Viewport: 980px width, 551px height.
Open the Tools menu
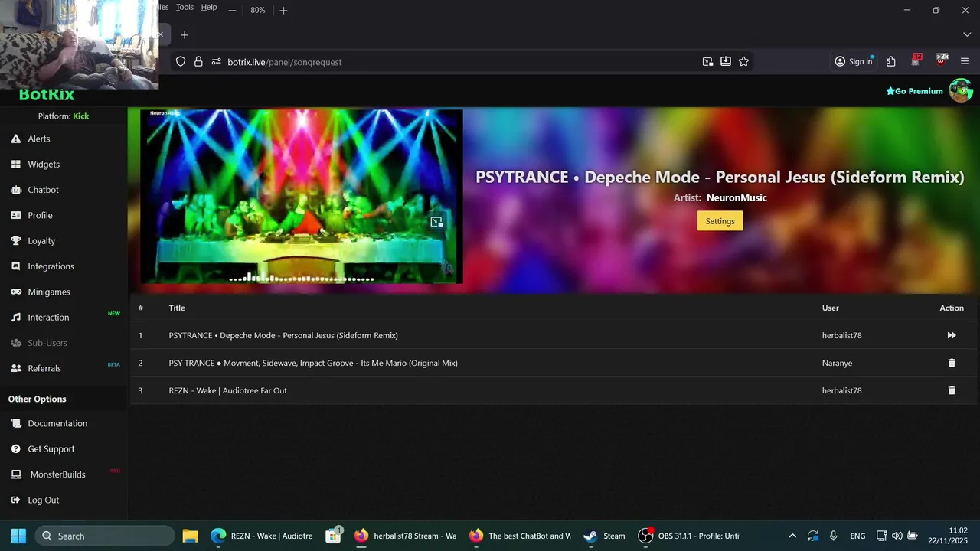click(x=185, y=7)
